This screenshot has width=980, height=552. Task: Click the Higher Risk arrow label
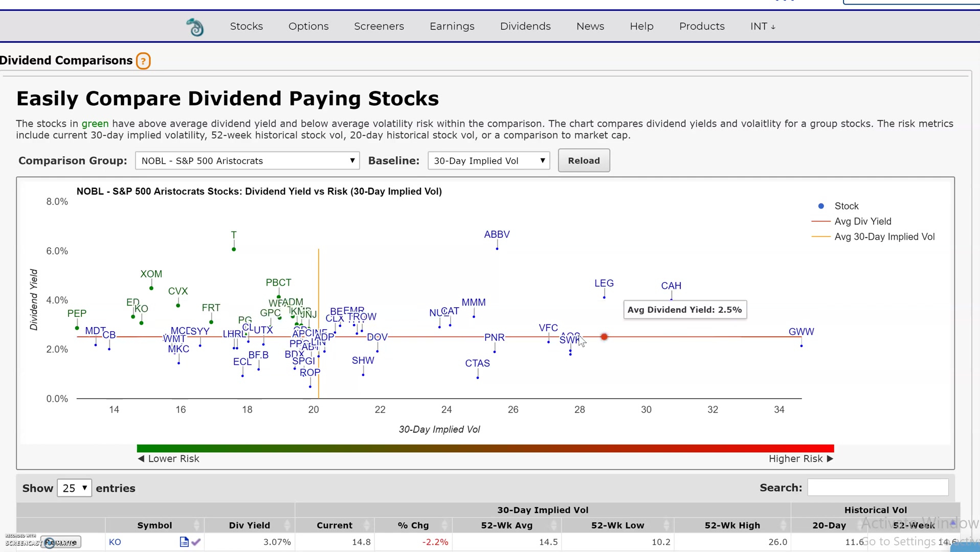pos(801,458)
